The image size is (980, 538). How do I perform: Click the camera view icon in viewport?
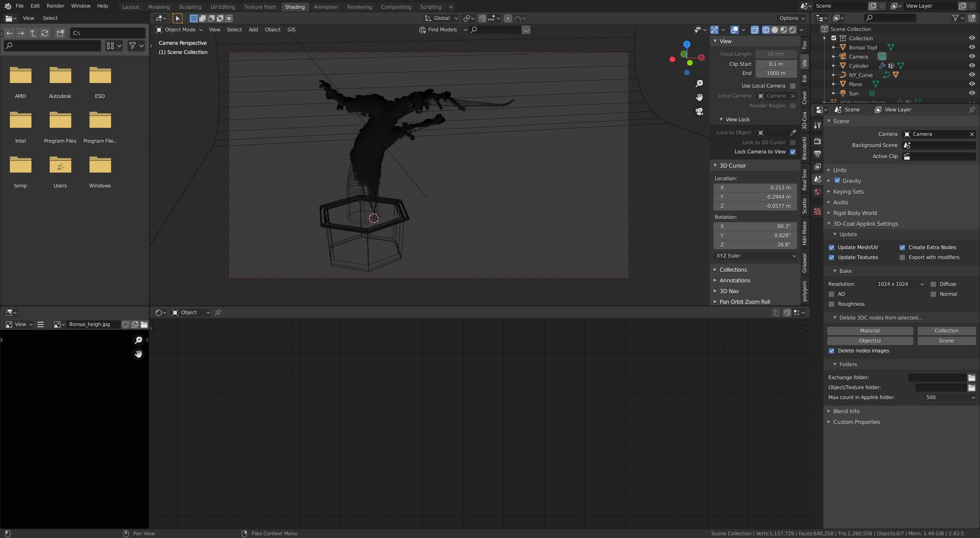[699, 111]
